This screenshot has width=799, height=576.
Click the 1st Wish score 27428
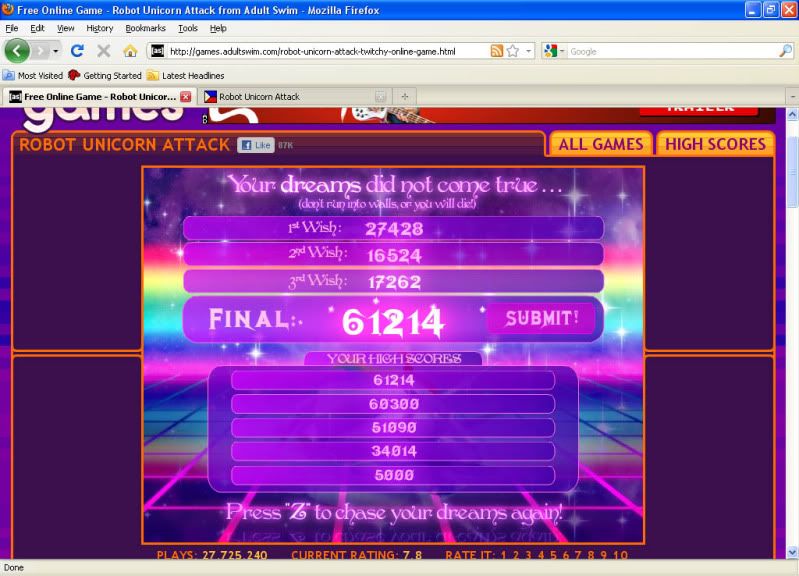click(x=394, y=229)
